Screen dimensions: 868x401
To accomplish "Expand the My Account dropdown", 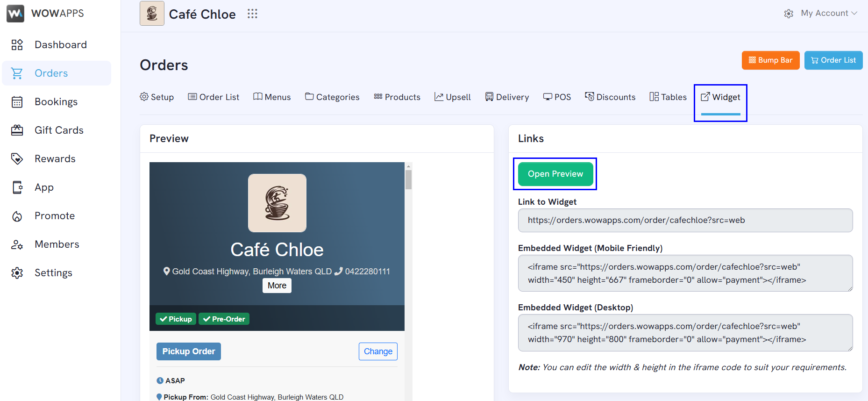I will (829, 13).
